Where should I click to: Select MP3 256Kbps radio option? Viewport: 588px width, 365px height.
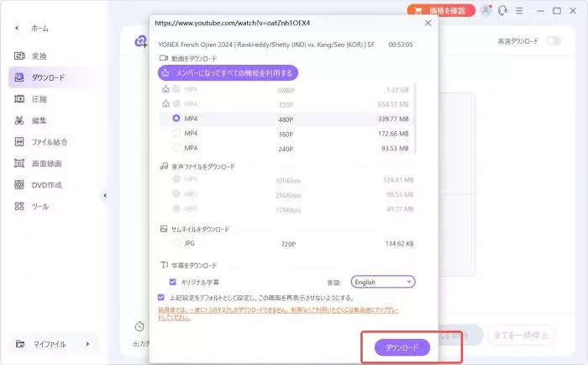click(176, 193)
